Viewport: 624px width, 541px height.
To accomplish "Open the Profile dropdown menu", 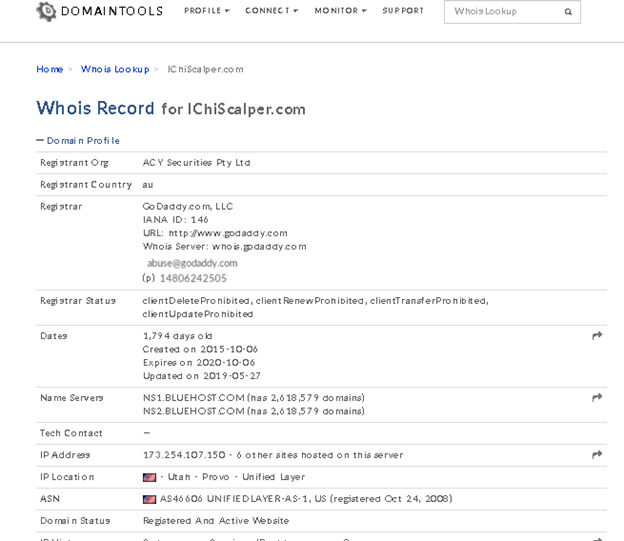I will tap(207, 11).
